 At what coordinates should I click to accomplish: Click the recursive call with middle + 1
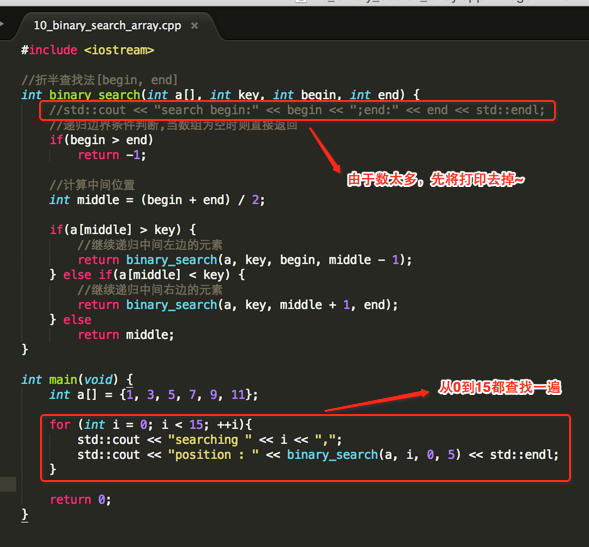[238, 305]
